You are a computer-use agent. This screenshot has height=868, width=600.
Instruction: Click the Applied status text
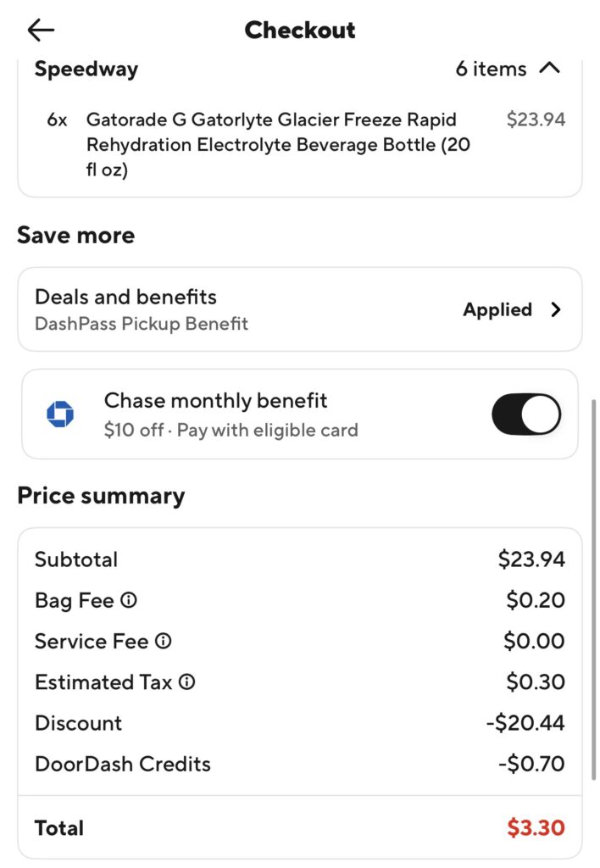click(497, 309)
